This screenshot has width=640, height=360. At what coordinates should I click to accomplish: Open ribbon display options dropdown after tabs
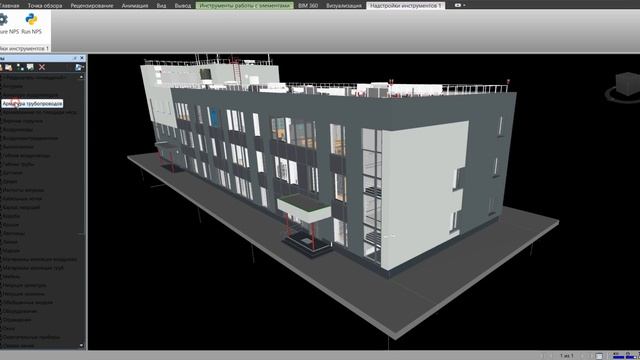[460, 6]
